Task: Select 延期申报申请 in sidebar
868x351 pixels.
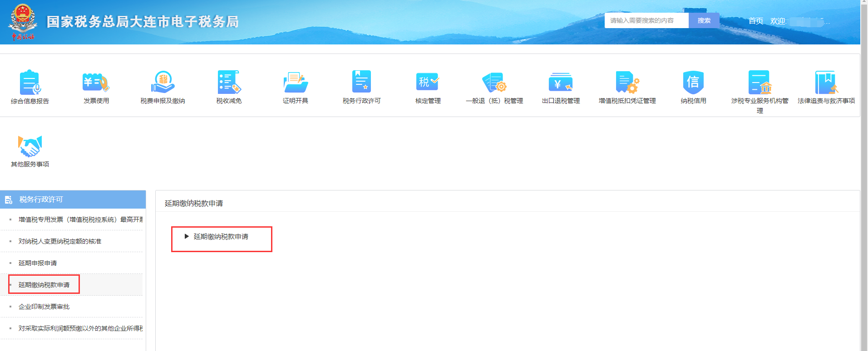Action: (38, 263)
